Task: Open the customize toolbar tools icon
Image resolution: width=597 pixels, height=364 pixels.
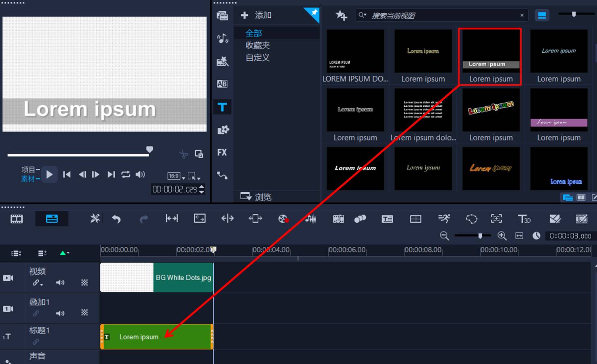Action: click(95, 219)
